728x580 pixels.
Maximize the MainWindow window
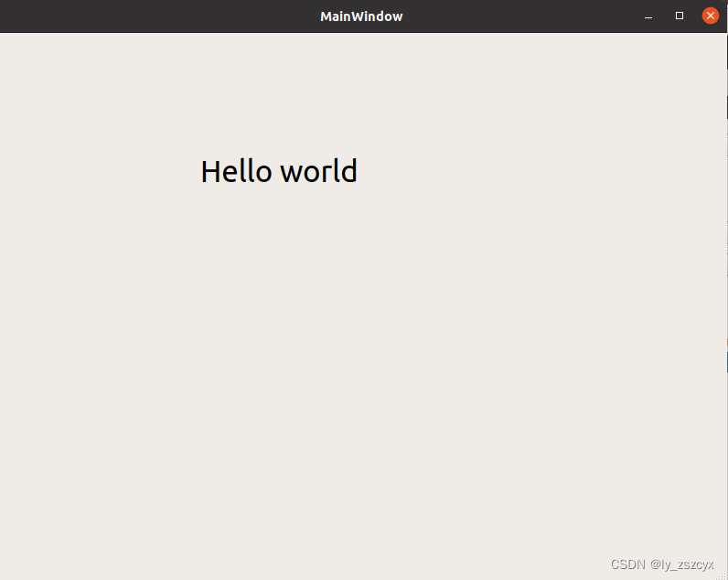click(x=680, y=16)
